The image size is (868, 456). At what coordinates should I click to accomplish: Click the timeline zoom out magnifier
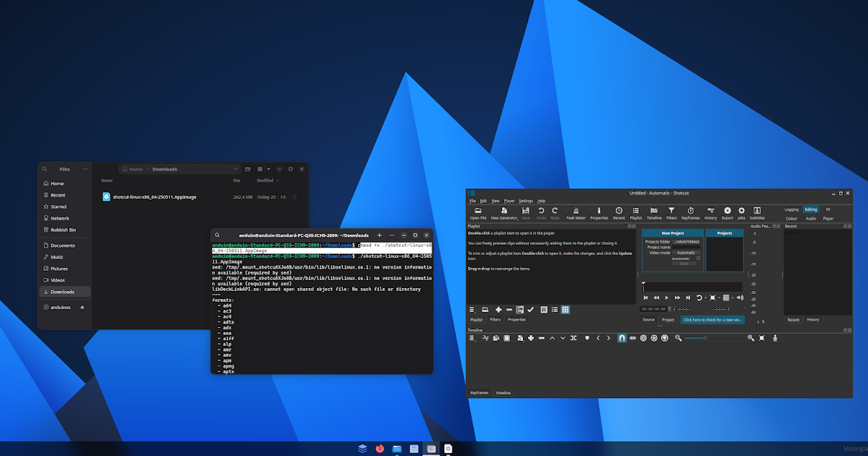(678, 338)
